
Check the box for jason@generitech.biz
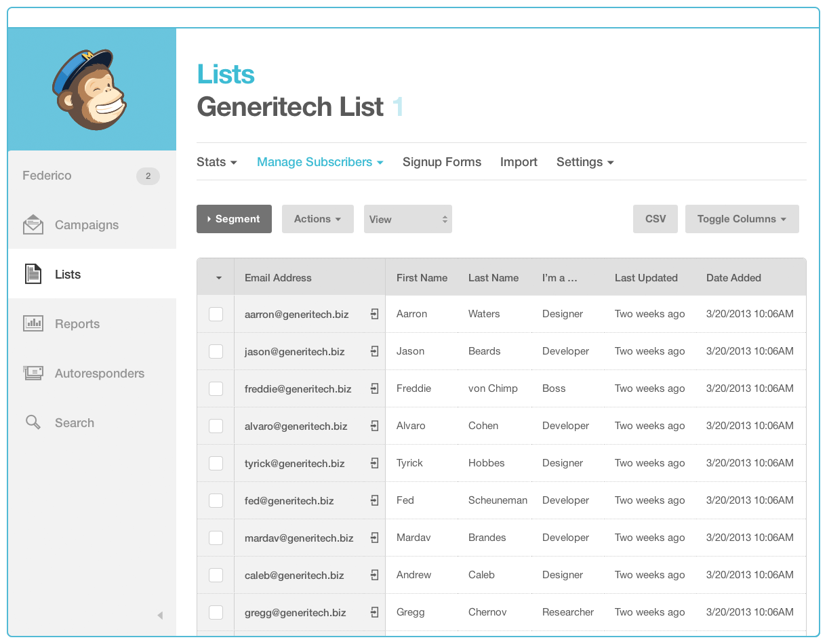point(216,351)
